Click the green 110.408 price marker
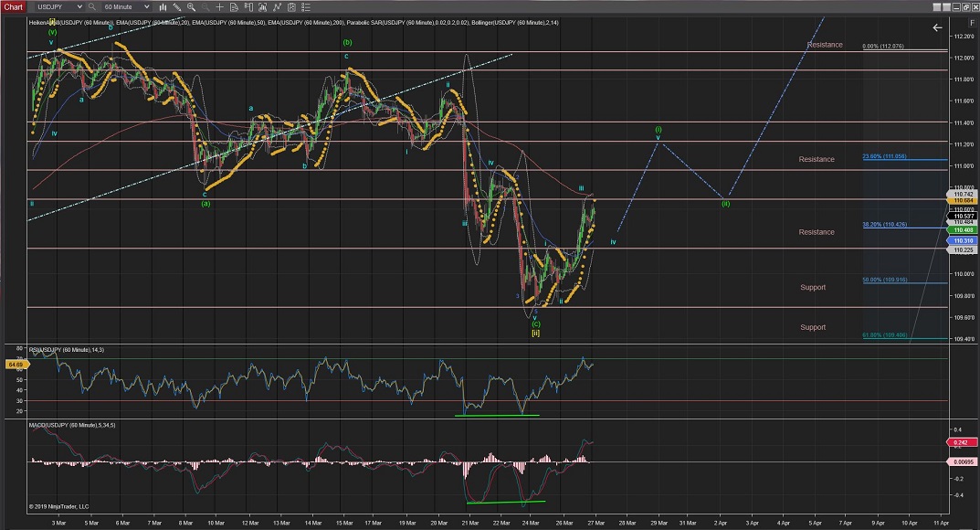The width and height of the screenshot is (980, 530). (963, 229)
